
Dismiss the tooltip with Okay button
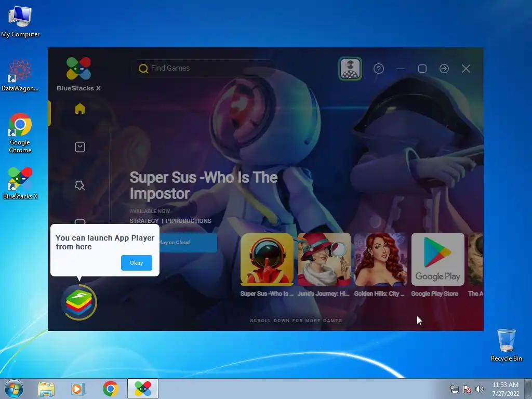point(137,263)
